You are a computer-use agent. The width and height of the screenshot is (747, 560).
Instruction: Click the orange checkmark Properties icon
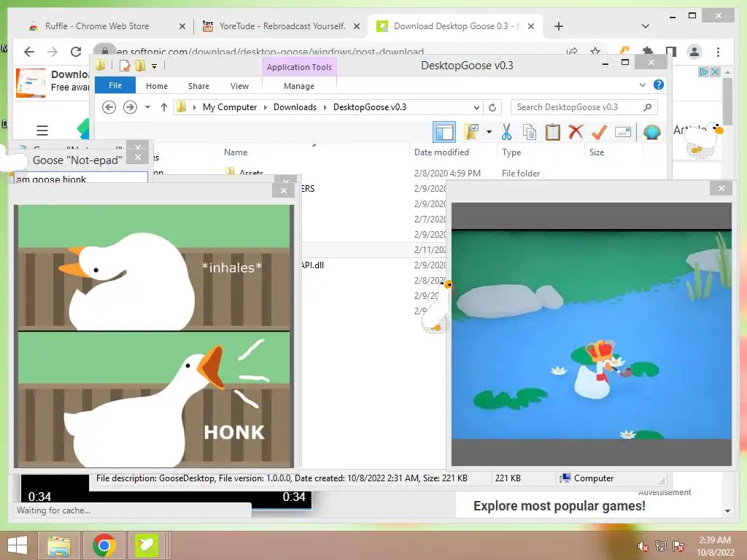click(599, 132)
